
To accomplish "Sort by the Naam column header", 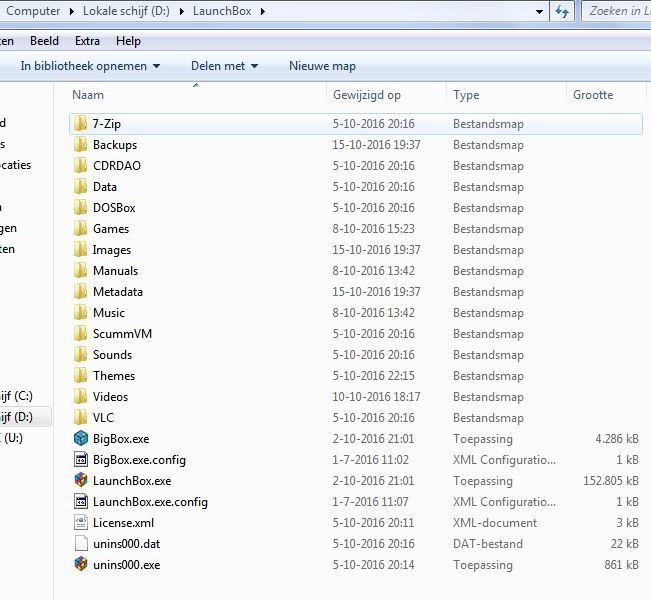I will 196,95.
